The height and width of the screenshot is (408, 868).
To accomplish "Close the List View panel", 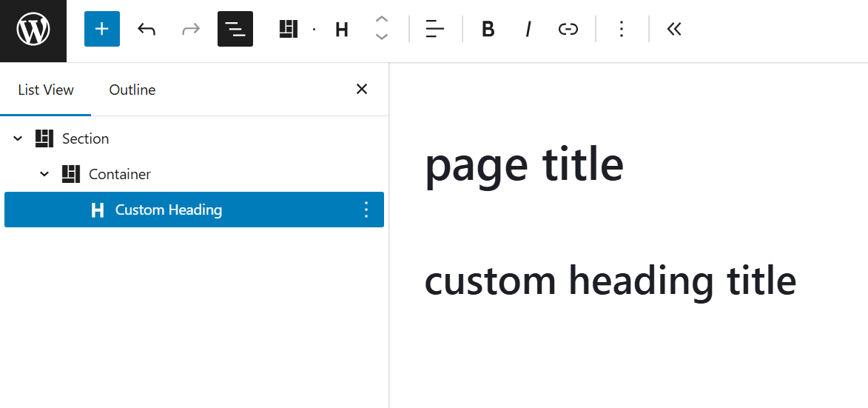I will (x=362, y=90).
